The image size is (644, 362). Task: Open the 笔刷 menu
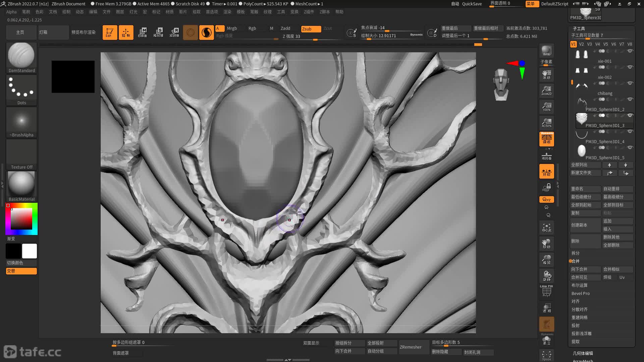click(x=26, y=12)
